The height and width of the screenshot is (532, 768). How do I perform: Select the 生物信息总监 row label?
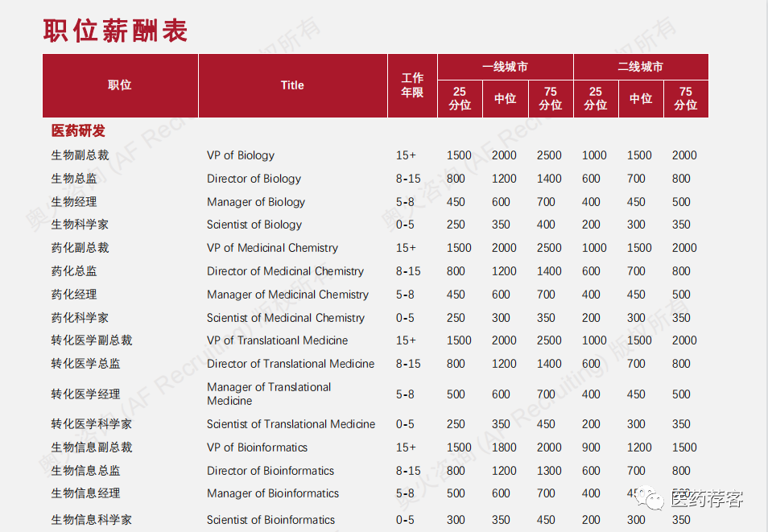click(85, 471)
